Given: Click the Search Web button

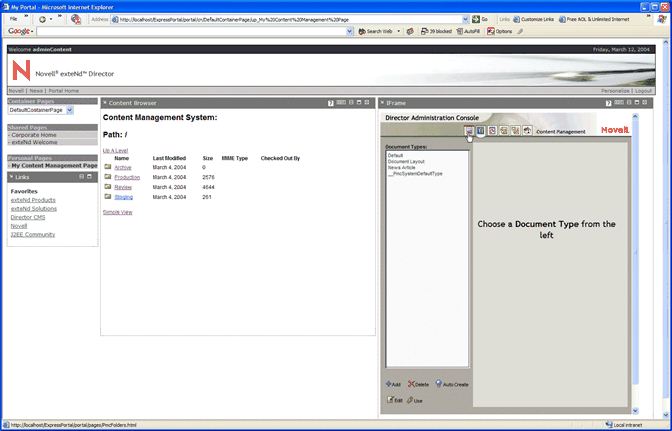Looking at the screenshot, I should [x=375, y=31].
